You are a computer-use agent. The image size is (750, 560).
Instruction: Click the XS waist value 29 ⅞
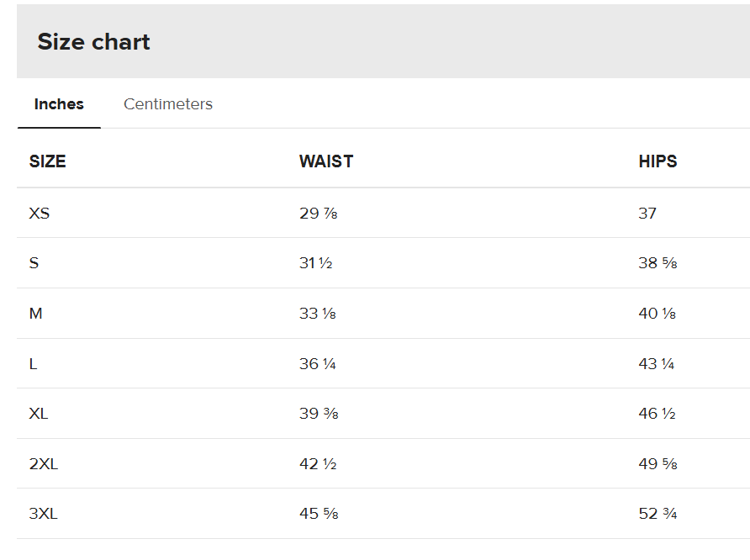pyautogui.click(x=319, y=214)
